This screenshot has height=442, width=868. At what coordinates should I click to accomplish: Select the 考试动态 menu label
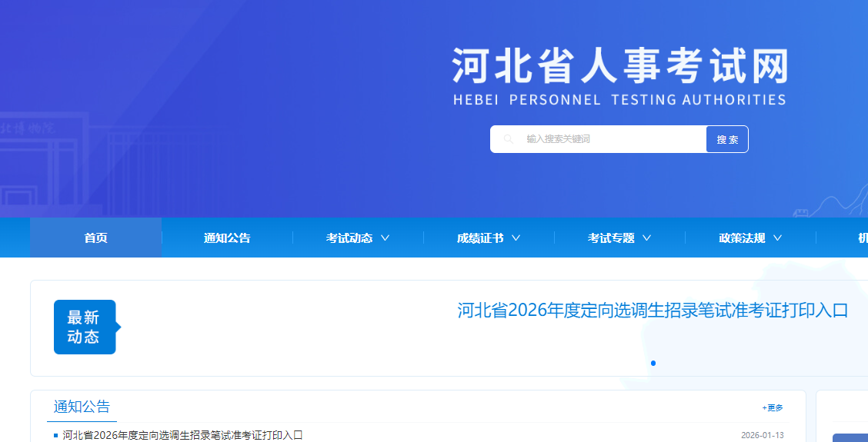[x=349, y=238]
